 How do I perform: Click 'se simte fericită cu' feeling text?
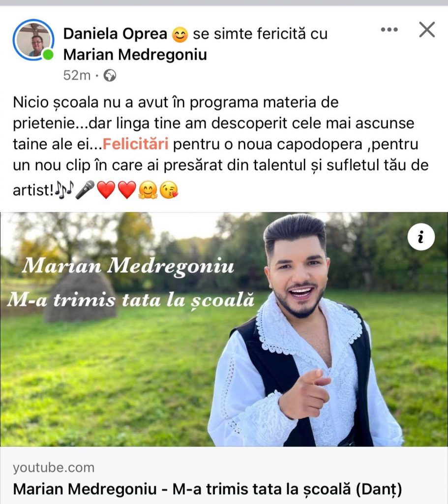tap(260, 34)
